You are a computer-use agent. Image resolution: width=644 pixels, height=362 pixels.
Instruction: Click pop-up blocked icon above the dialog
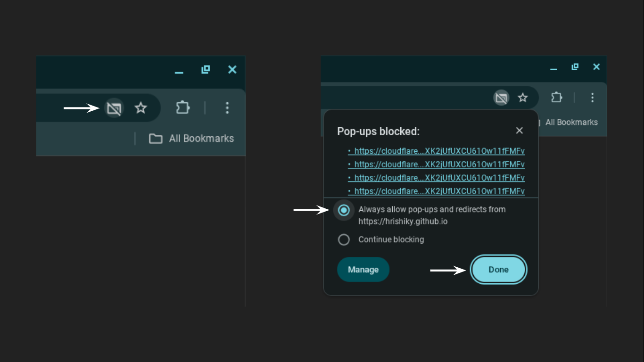501,98
